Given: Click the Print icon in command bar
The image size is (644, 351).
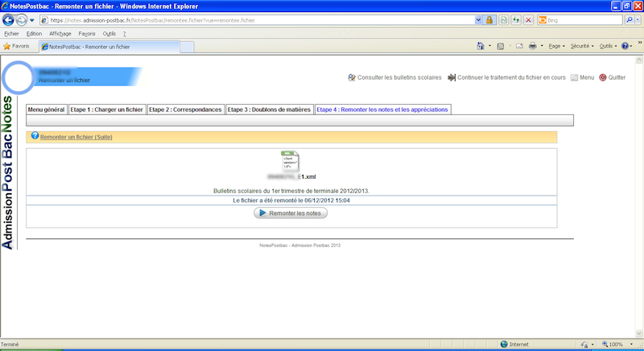Looking at the screenshot, I should coord(532,47).
